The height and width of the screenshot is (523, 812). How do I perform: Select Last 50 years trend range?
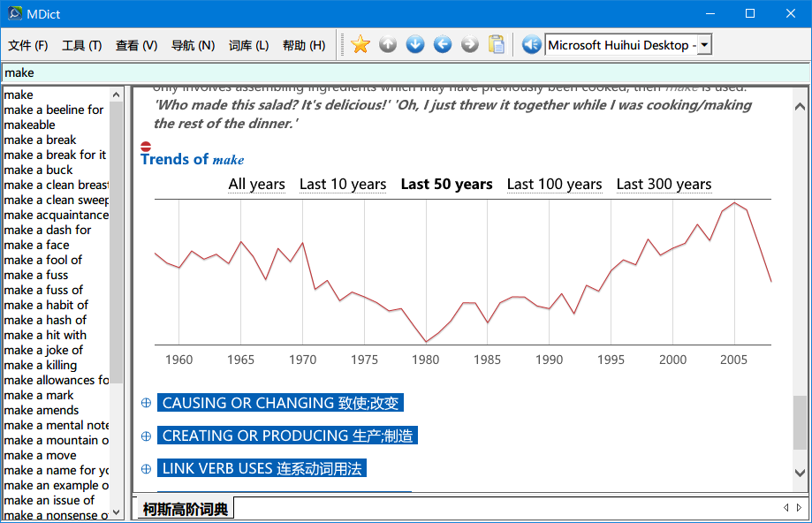(446, 185)
